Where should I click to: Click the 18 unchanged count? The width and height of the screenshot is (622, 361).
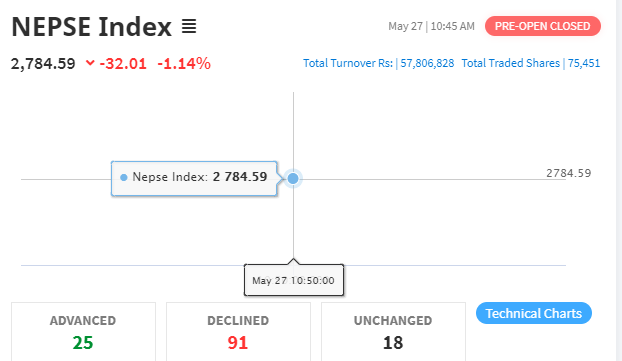coord(393,343)
